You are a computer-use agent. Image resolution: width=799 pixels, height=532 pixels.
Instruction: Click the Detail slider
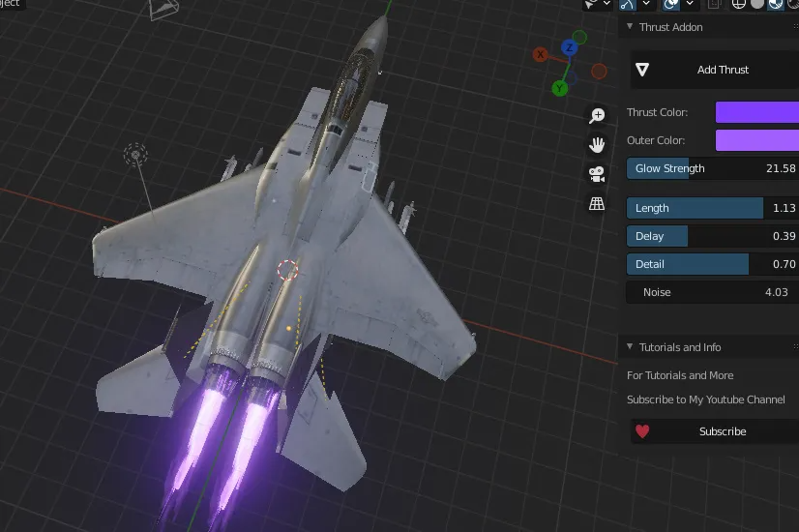click(713, 264)
